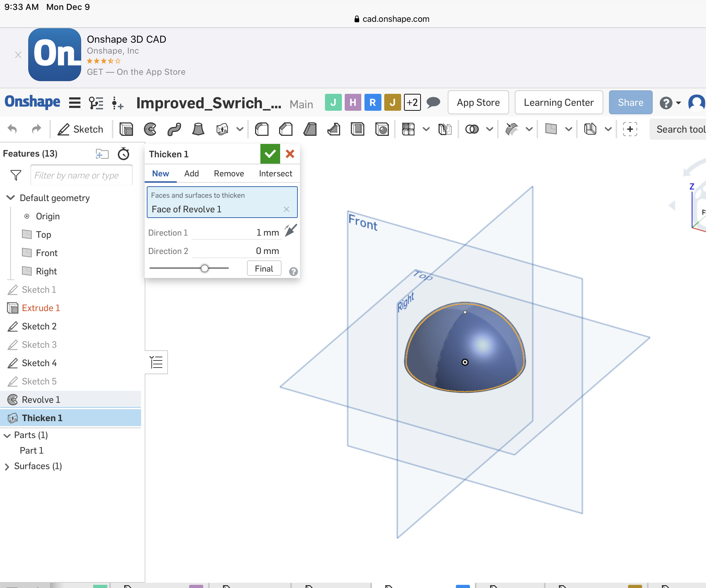Open the Learning Center
The width and height of the screenshot is (706, 588).
click(559, 102)
